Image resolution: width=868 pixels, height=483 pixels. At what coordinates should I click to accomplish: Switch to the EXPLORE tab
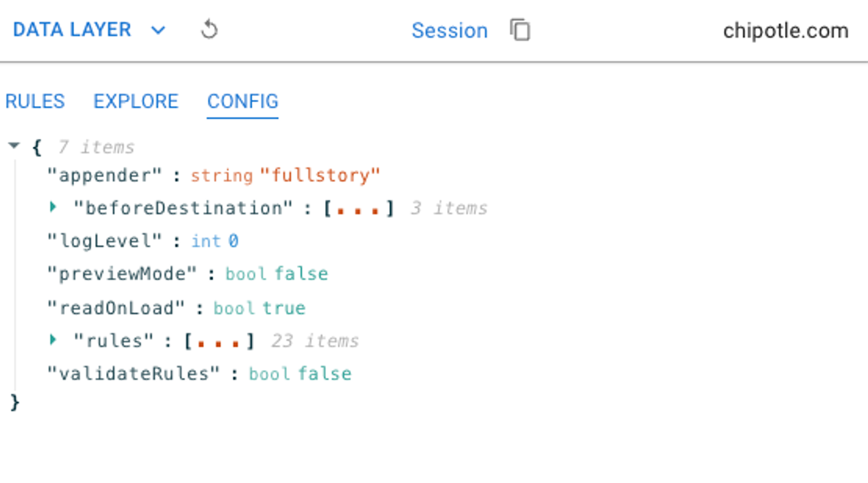click(x=136, y=101)
